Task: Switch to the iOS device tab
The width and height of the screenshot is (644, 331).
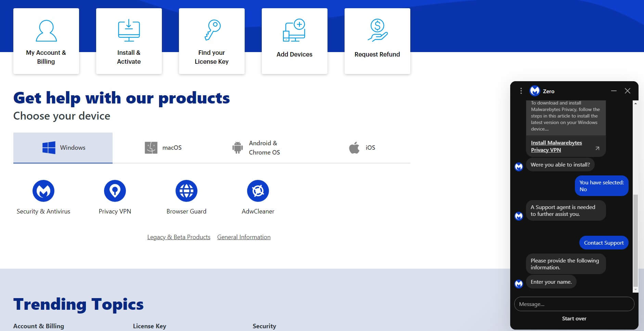Action: (362, 148)
